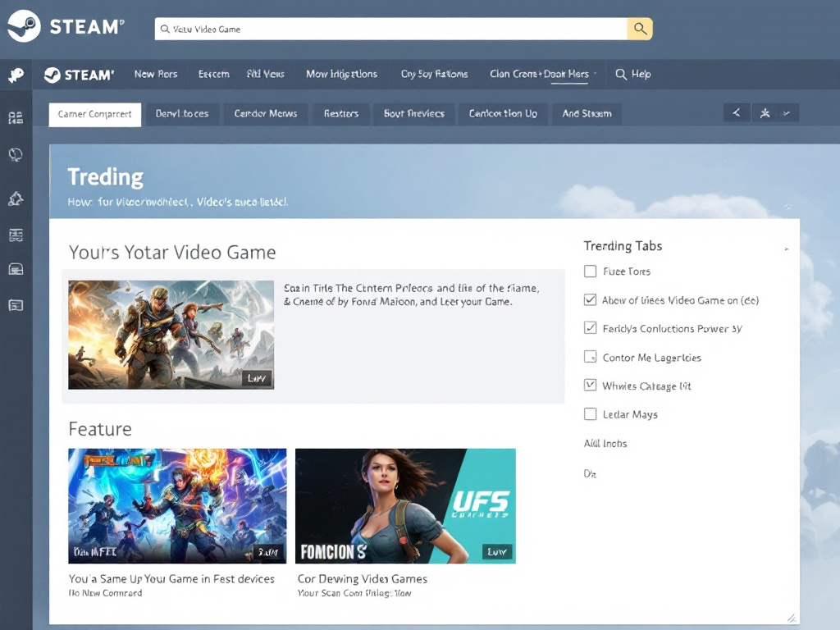Enable the Fuee Tores checkbox
This screenshot has height=630, width=840.
coord(590,271)
